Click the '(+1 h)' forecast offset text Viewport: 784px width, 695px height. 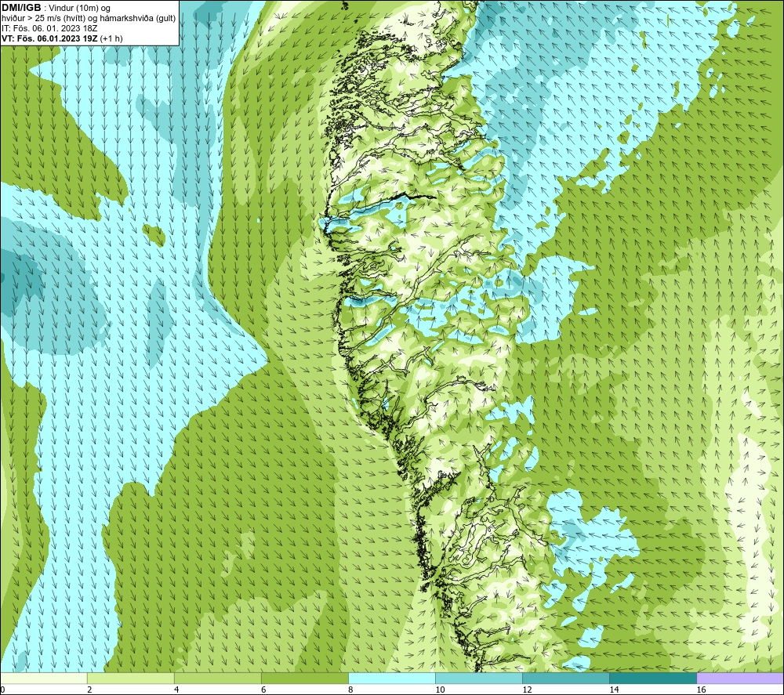111,38
